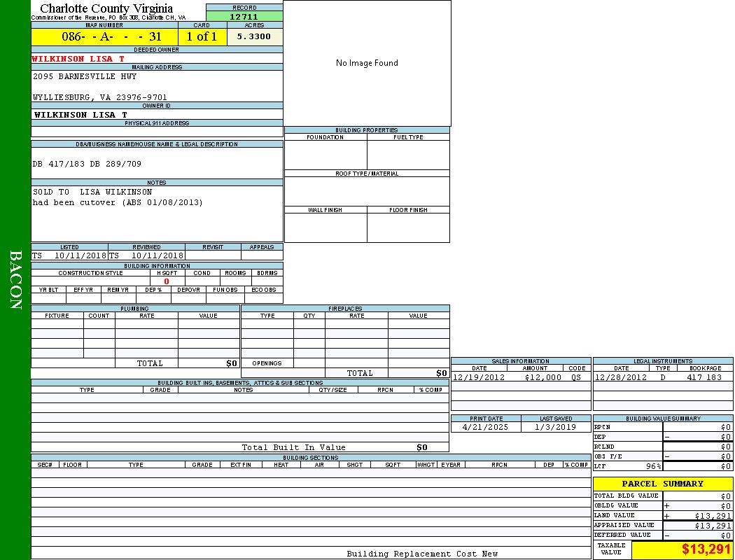The height and width of the screenshot is (560, 735).
Task: Click the legal instrument date 12/28/2012
Action: click(621, 377)
